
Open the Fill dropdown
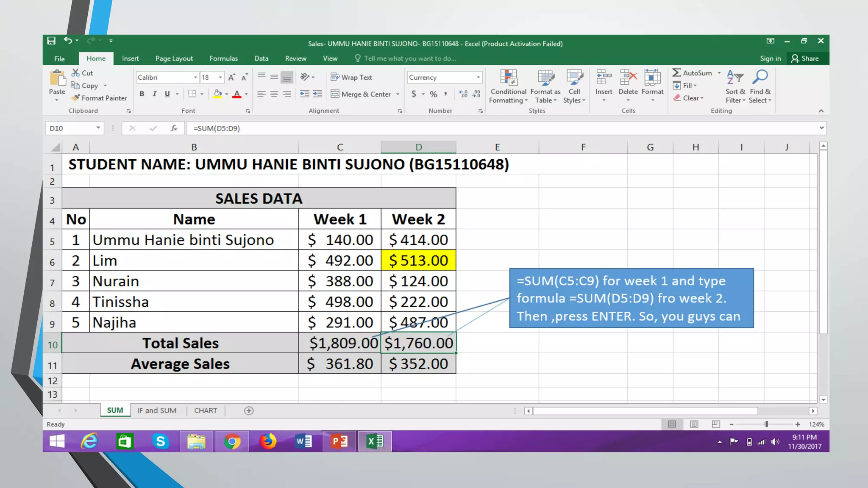pos(685,86)
